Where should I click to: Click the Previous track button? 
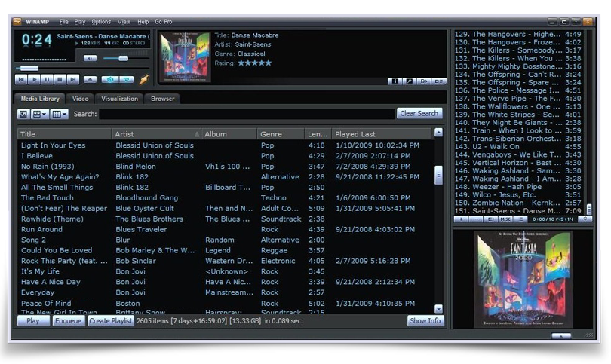click(x=20, y=78)
